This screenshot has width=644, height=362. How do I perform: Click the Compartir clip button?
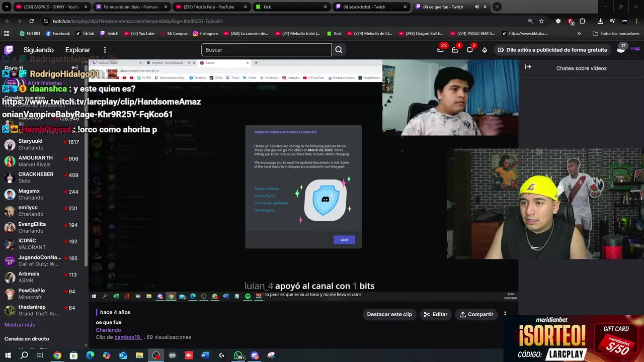(476, 314)
